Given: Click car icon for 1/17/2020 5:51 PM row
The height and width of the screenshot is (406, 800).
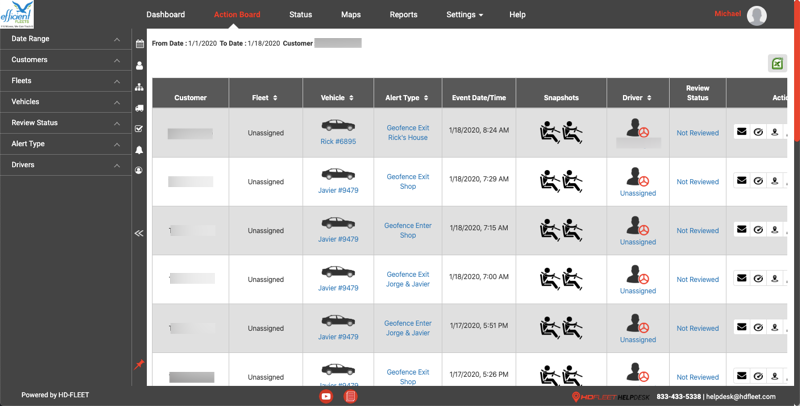Looking at the screenshot, I should click(x=338, y=320).
